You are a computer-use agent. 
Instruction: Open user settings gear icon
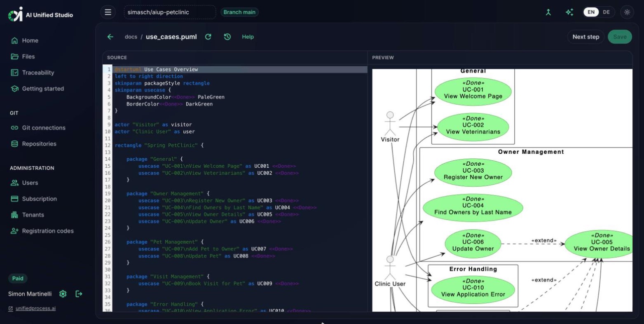point(63,294)
